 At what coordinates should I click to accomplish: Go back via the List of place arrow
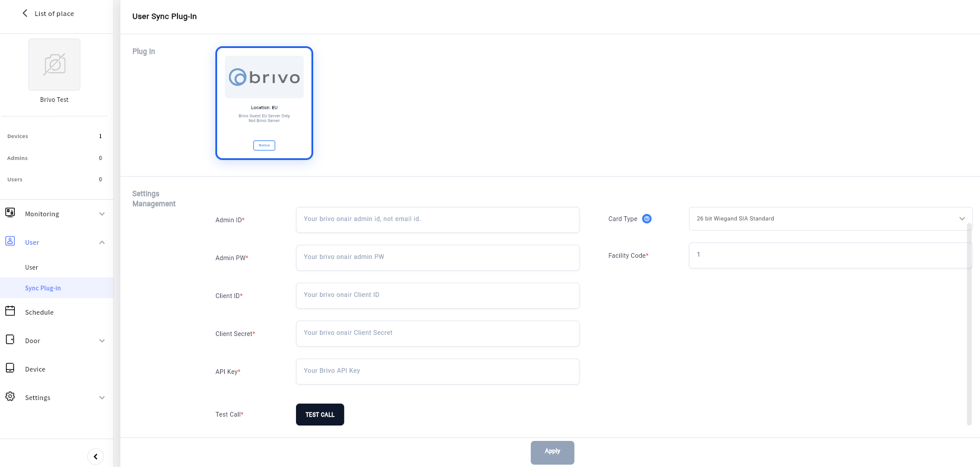tap(25, 13)
